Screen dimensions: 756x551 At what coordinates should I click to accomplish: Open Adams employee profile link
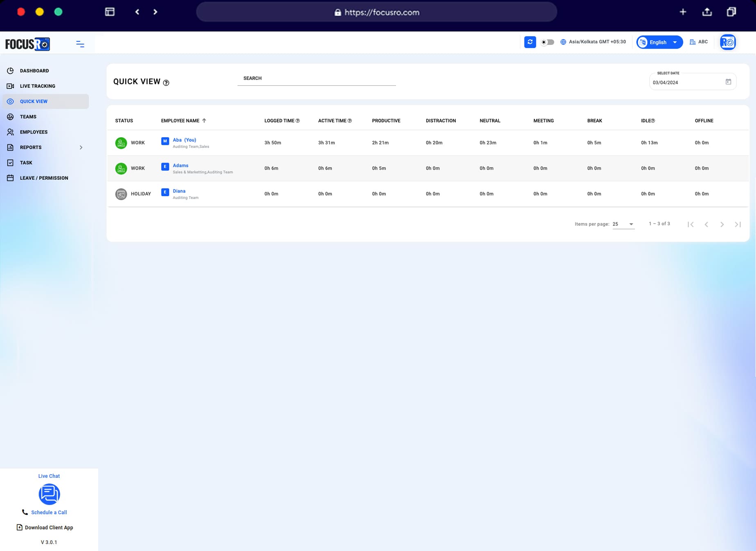pyautogui.click(x=180, y=166)
